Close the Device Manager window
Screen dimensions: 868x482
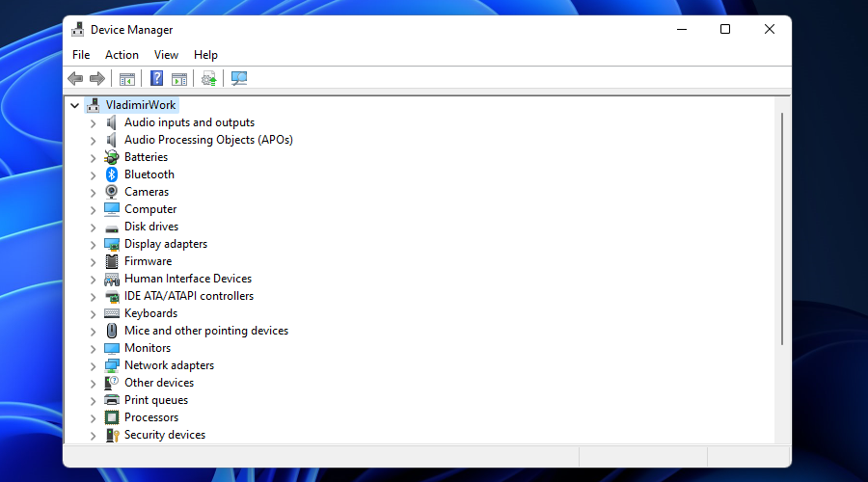(770, 29)
